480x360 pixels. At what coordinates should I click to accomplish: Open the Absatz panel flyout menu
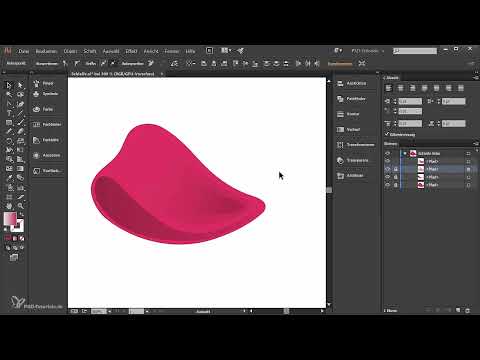click(476, 78)
